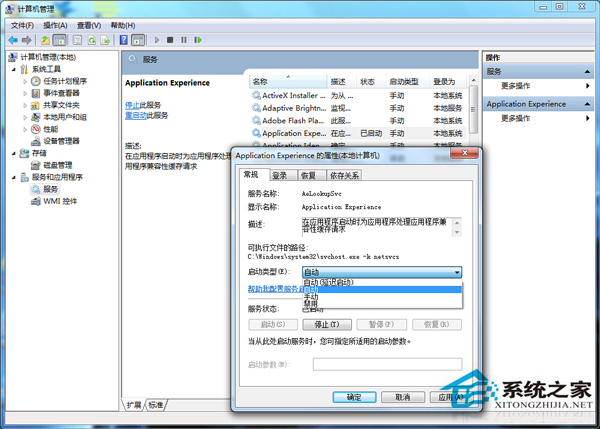Sort services by 名称 column header
The height and width of the screenshot is (429, 600).
click(288, 82)
